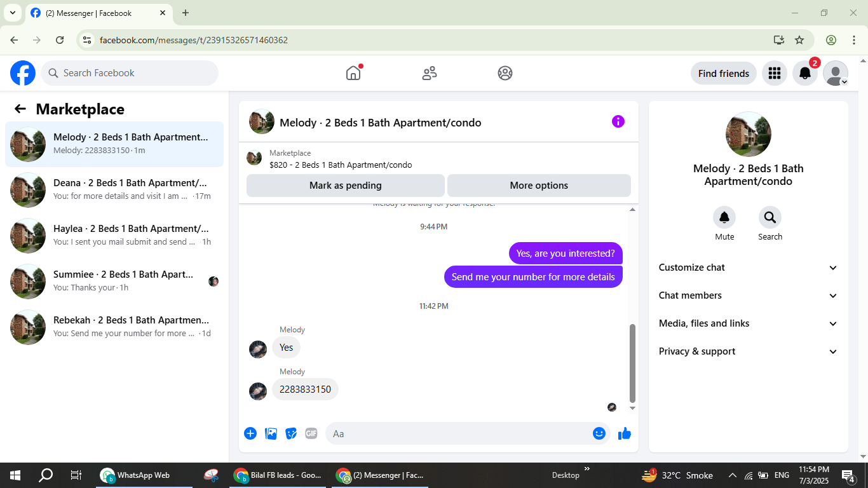
Task: Open Chrome three-dot menu
Action: [x=854, y=40]
